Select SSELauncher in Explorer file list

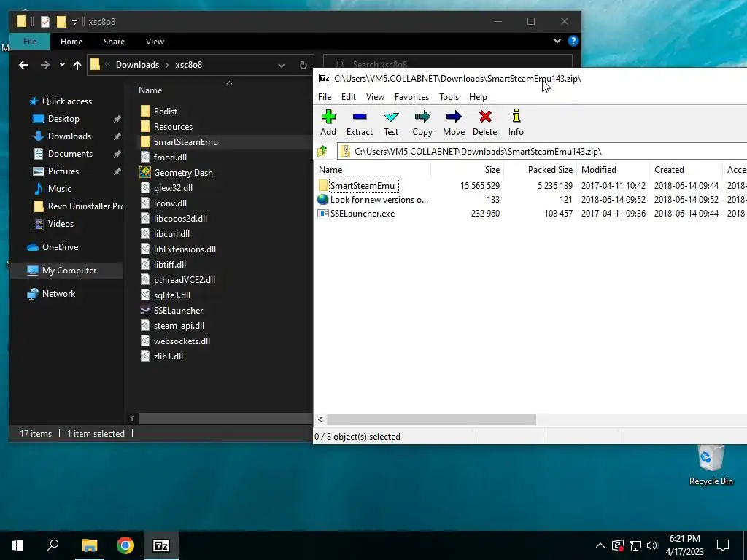(178, 311)
